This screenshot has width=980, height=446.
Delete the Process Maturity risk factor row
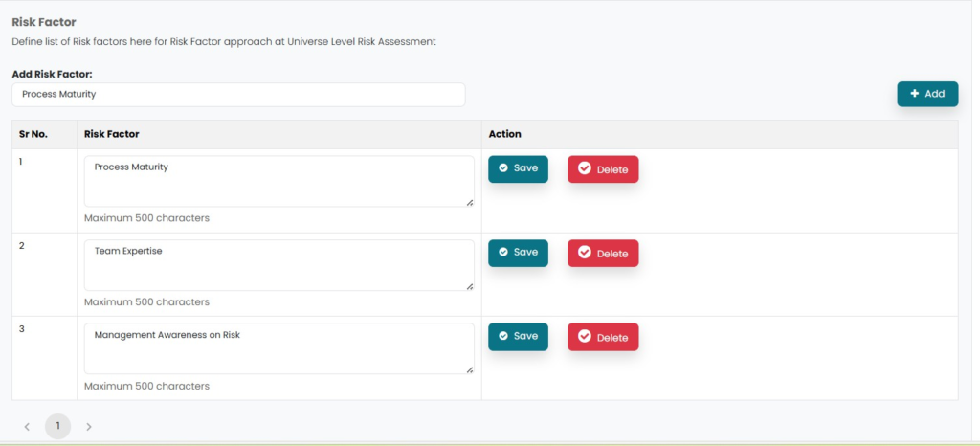pos(603,169)
